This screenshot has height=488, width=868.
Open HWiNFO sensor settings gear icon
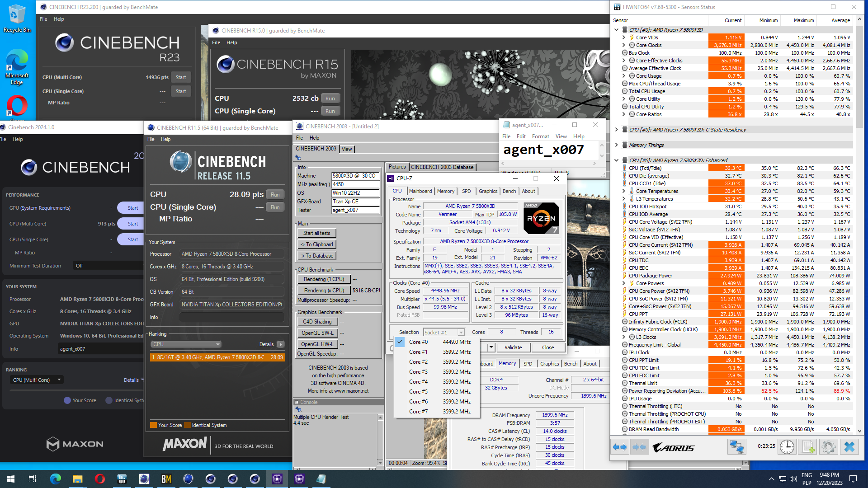pos(828,447)
